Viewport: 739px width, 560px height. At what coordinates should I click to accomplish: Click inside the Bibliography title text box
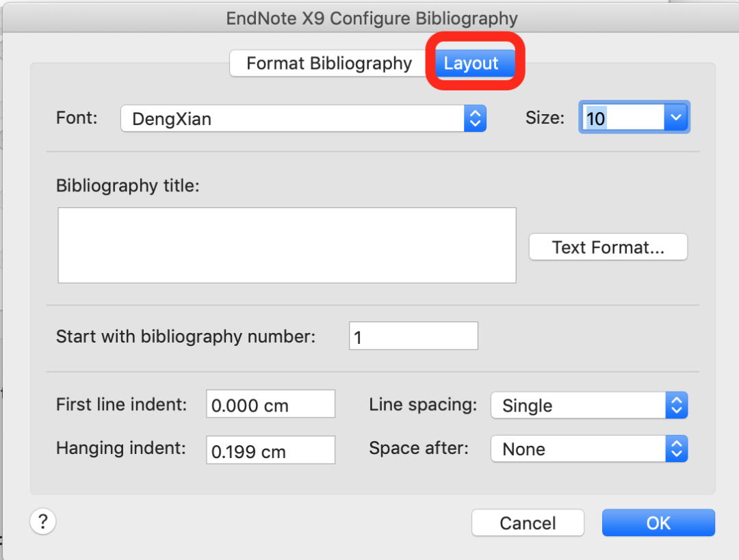click(x=287, y=245)
